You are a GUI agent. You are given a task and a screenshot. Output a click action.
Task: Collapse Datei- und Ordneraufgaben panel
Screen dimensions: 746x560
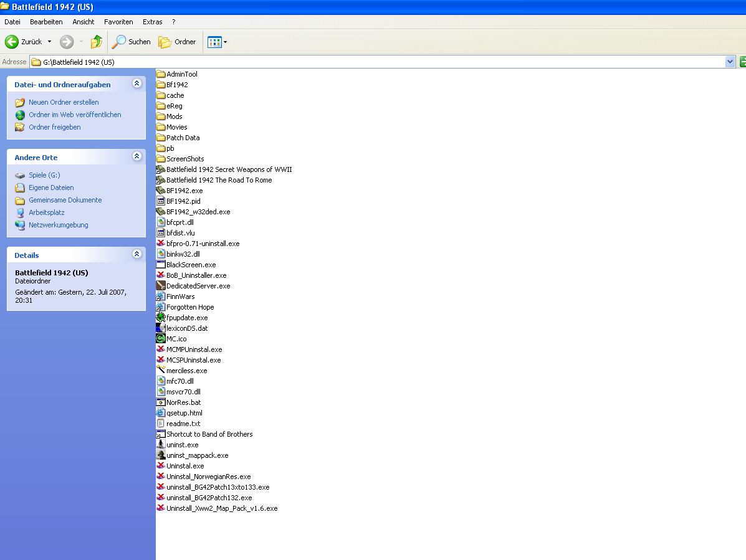[x=136, y=83]
